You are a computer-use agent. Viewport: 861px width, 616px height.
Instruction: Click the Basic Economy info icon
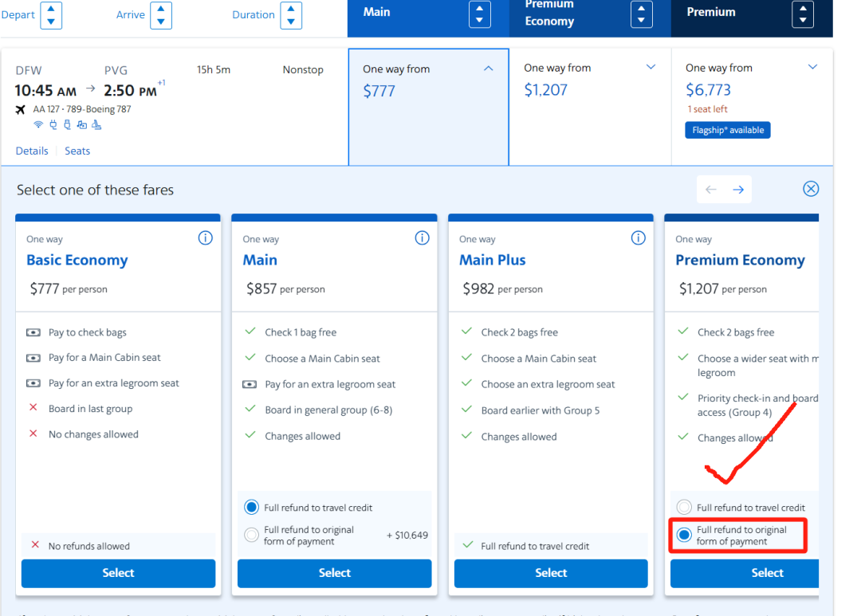coord(206,238)
